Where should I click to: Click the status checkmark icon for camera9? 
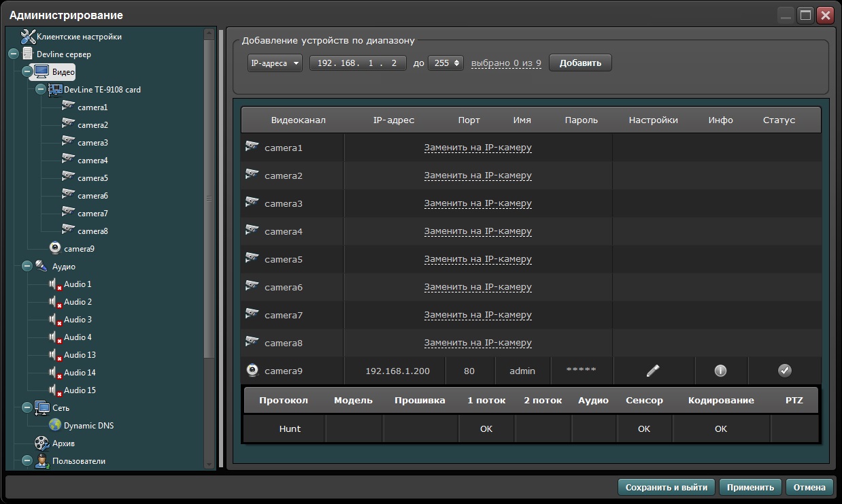pos(784,371)
